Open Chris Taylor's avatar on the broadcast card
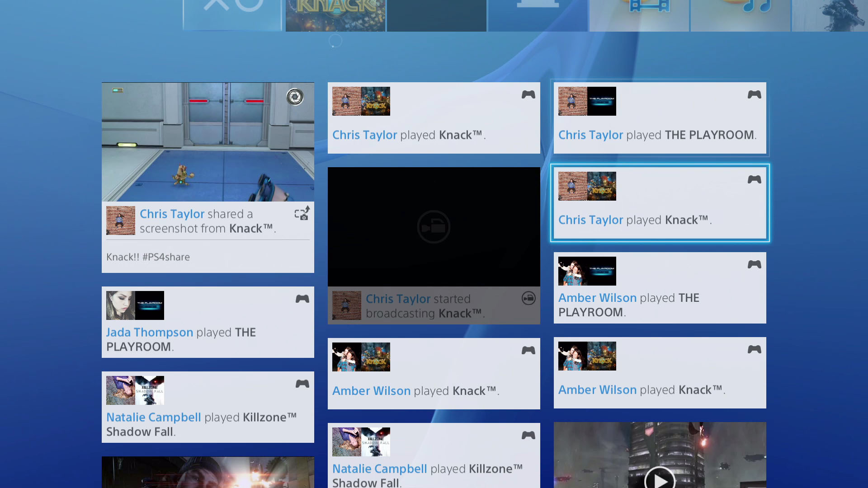The width and height of the screenshot is (868, 488). click(347, 305)
